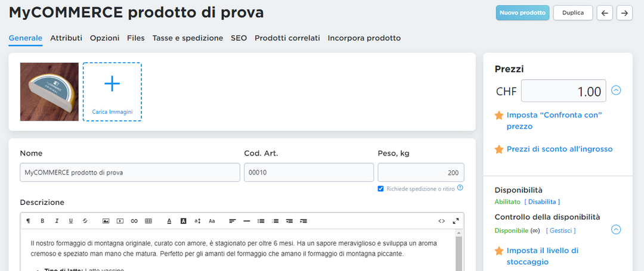Viewport: 644px width, 271px height.
Task: Click in the description text paragraph
Action: pyautogui.click(x=234, y=248)
